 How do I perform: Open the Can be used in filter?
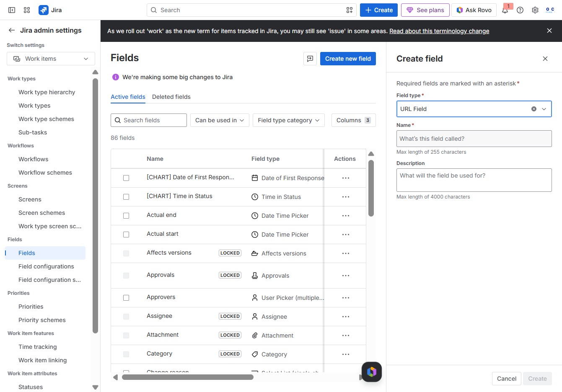point(220,120)
